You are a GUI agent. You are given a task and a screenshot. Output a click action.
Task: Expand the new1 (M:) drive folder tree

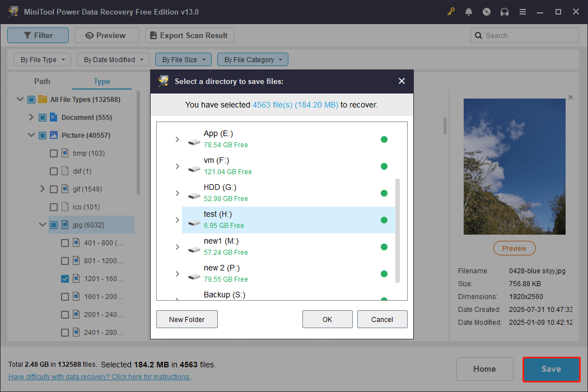pyautogui.click(x=178, y=247)
